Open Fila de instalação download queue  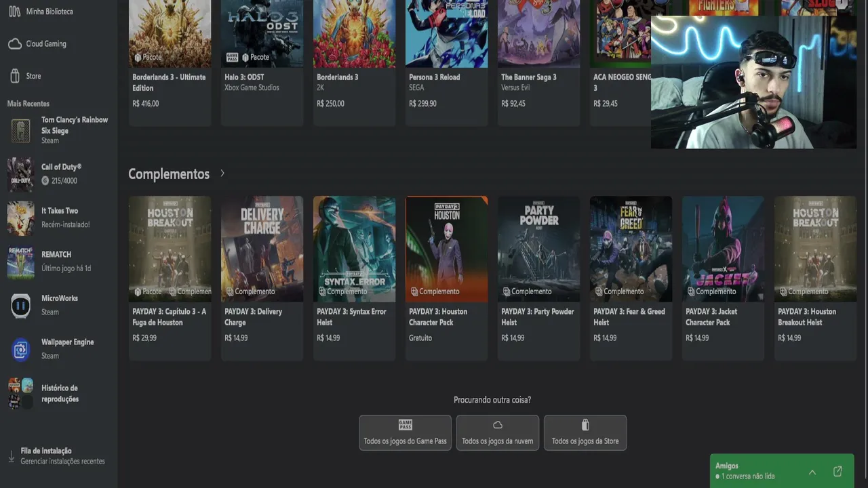click(58, 455)
